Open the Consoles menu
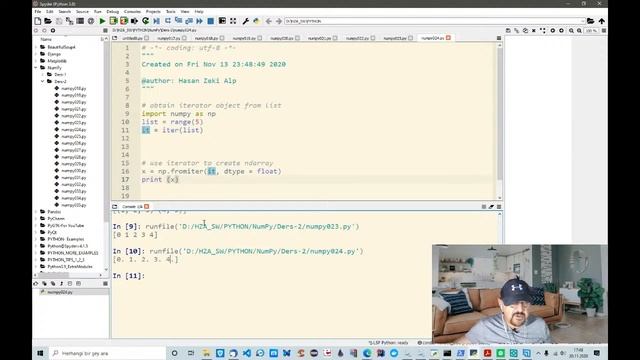 click(x=132, y=11)
